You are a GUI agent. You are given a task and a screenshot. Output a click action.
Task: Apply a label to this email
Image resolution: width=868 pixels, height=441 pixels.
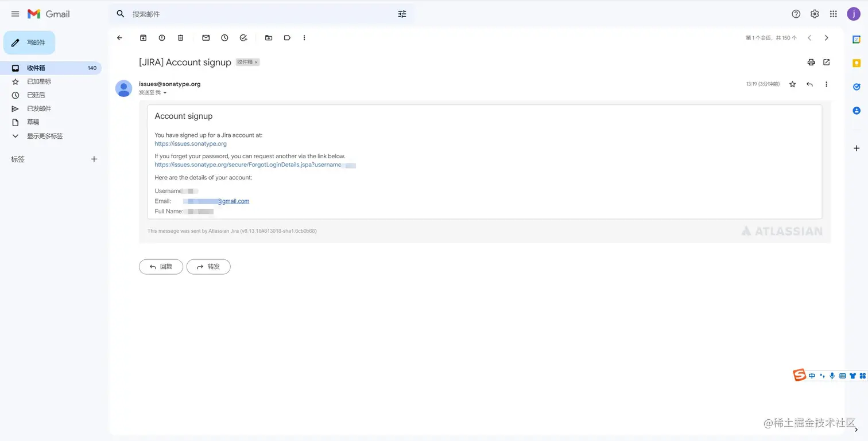click(287, 38)
